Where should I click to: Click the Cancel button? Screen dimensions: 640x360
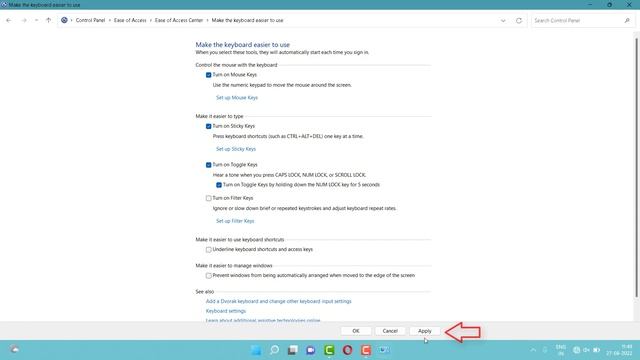pos(390,331)
